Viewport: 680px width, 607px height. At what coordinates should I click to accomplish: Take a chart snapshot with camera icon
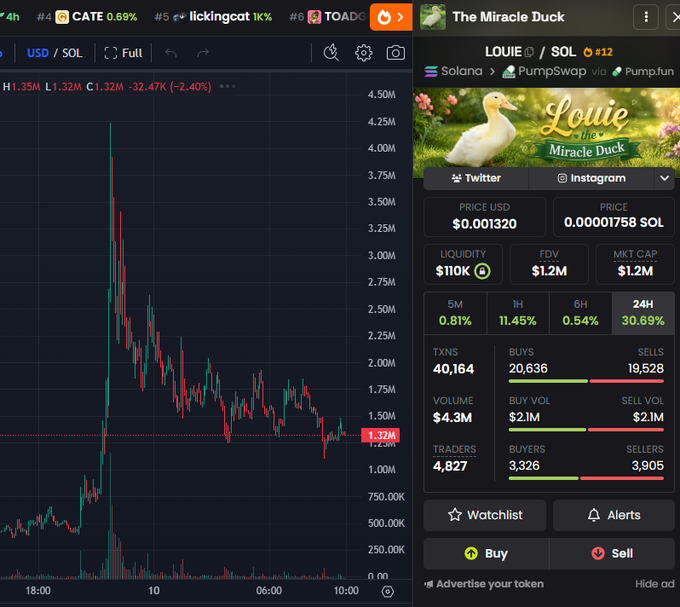tap(396, 53)
